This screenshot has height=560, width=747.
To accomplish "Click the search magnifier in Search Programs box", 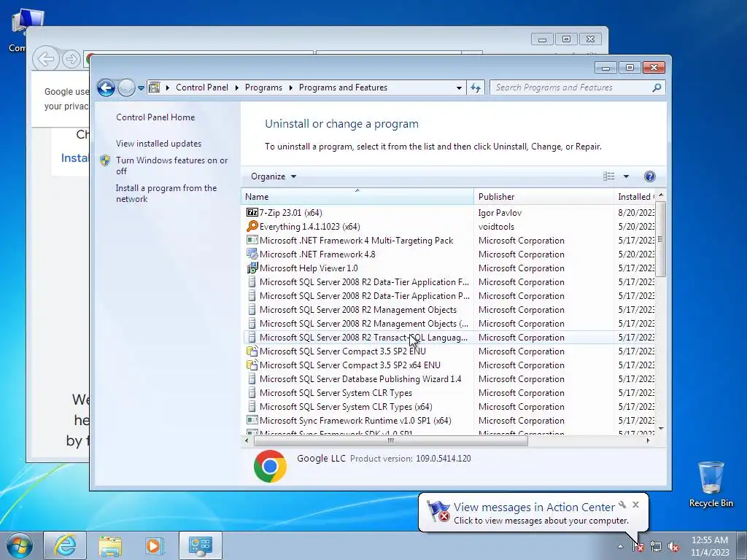I will click(x=657, y=87).
